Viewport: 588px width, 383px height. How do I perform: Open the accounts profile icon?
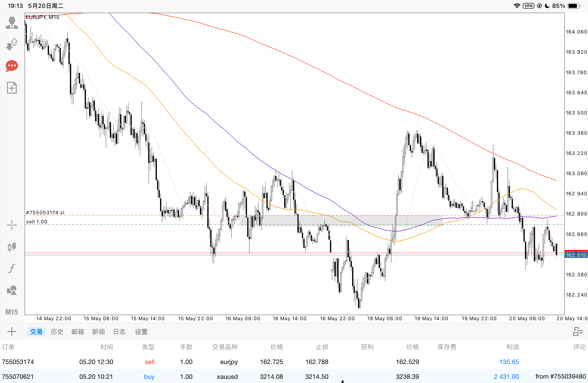12,23
